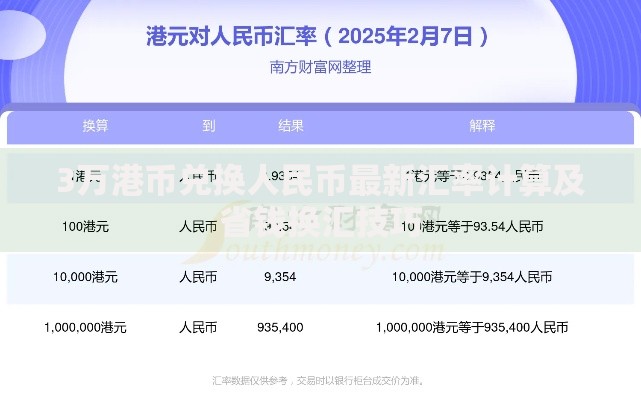
Task: Select "人民币" in the 10,000港元 row
Action: pos(198,277)
